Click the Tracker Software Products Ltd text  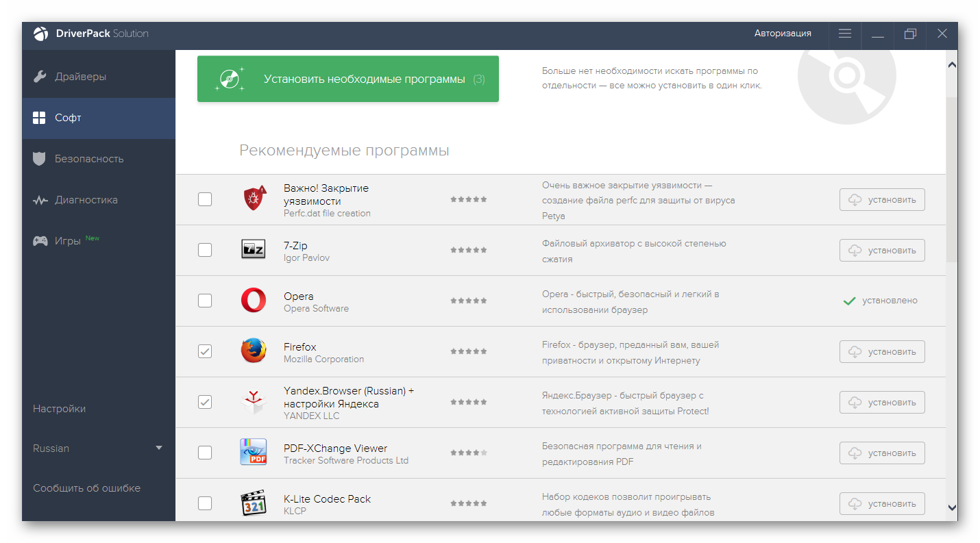pyautogui.click(x=346, y=460)
